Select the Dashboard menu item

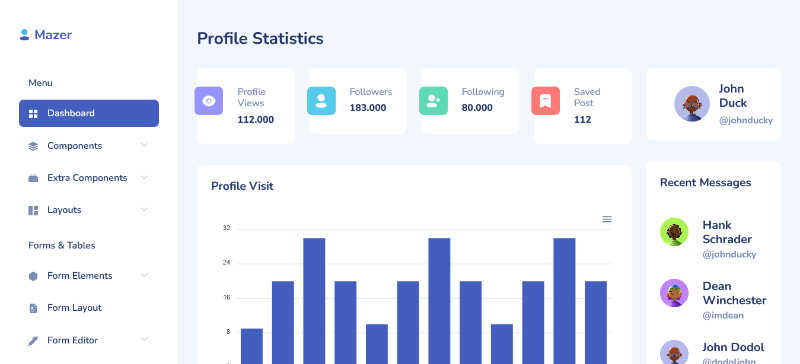pyautogui.click(x=89, y=113)
